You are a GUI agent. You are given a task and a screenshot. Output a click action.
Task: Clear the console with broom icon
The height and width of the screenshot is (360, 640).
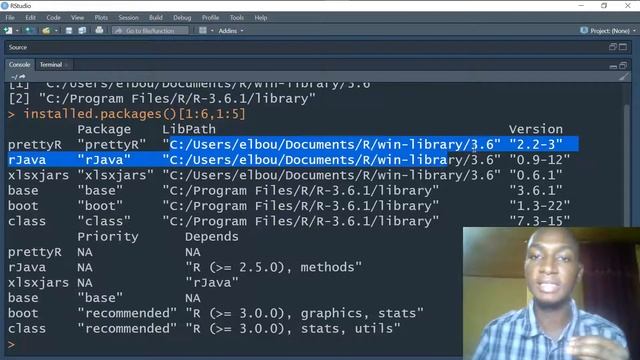point(623,77)
